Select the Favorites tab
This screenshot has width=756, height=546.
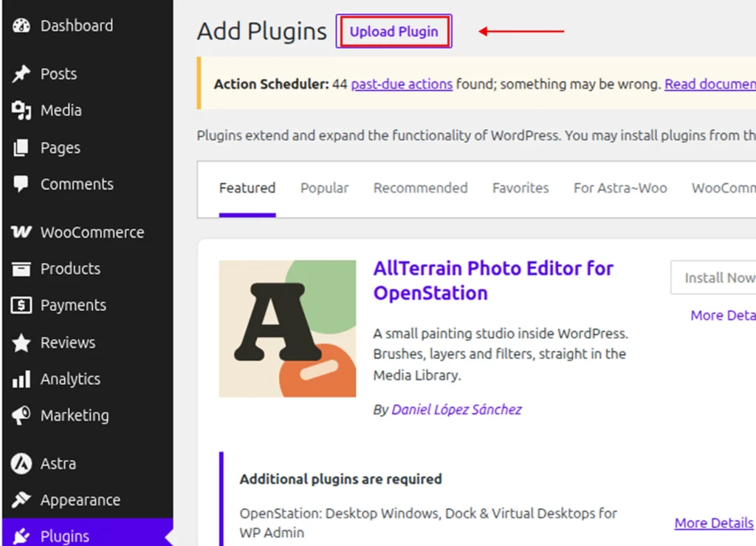(520, 188)
